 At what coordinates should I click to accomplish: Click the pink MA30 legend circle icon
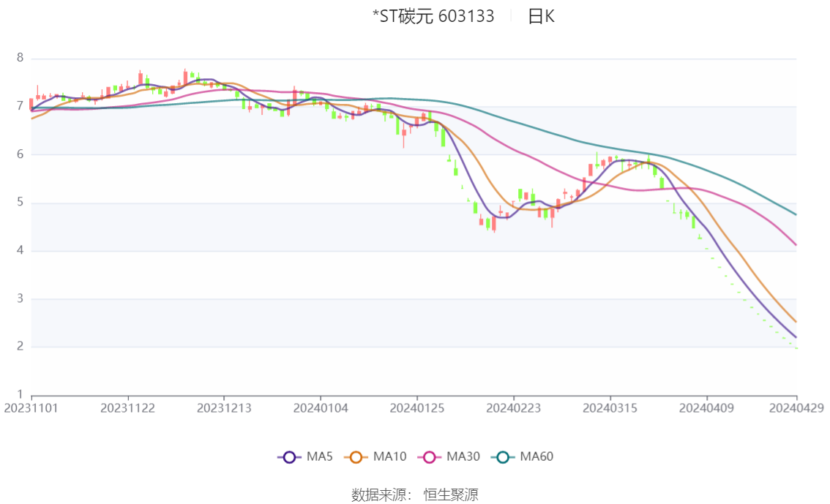click(x=430, y=457)
